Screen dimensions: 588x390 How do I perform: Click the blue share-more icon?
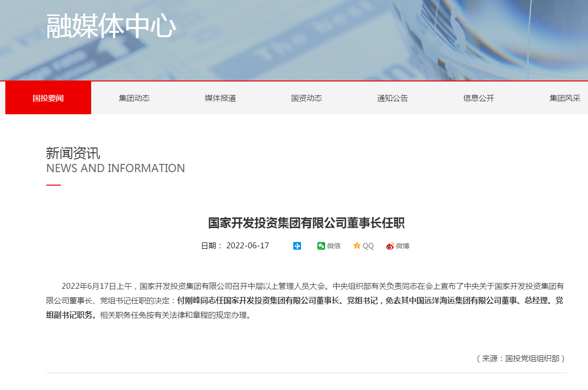pos(297,246)
